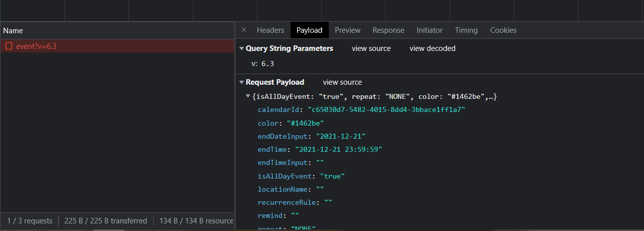Click view decoded for query string
Image resolution: width=644 pixels, height=231 pixels.
click(432, 49)
